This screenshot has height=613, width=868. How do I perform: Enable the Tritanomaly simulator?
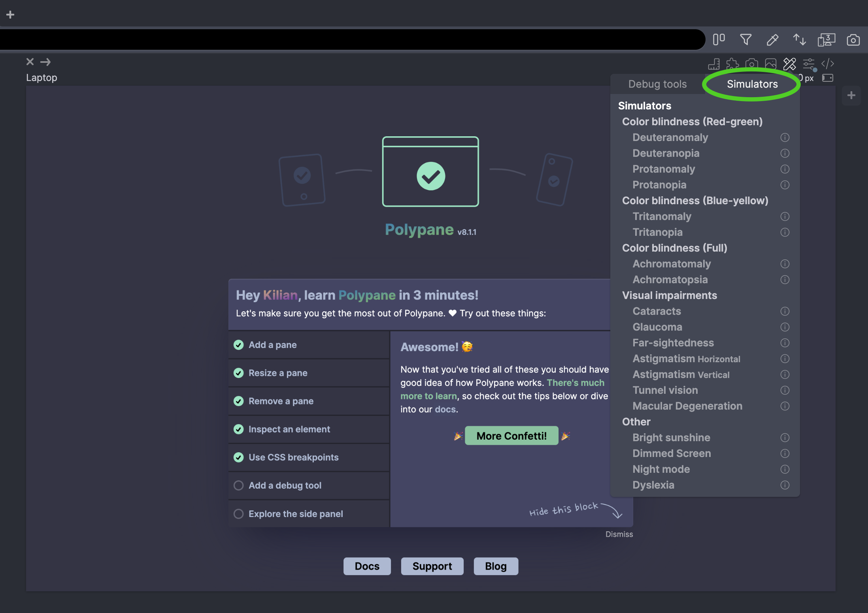point(662,216)
